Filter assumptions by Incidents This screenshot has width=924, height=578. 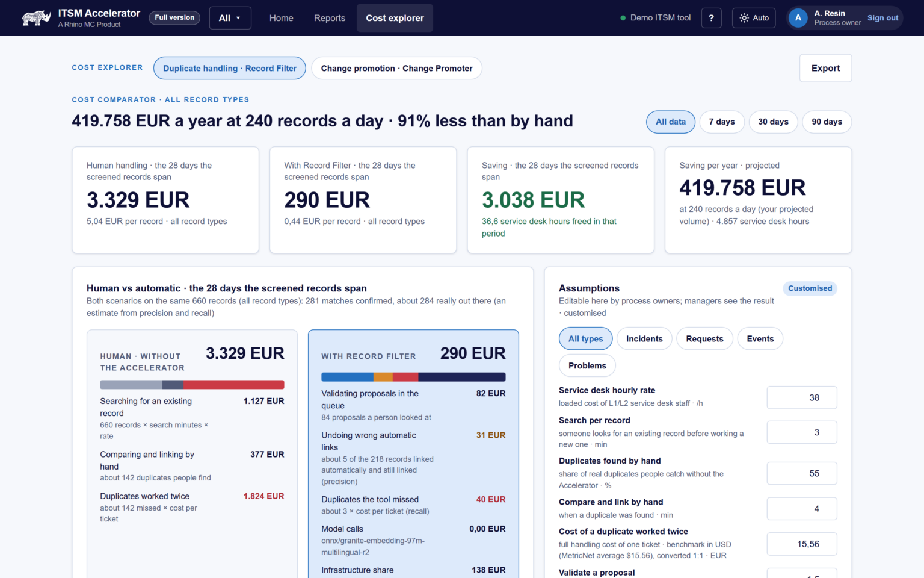point(644,339)
